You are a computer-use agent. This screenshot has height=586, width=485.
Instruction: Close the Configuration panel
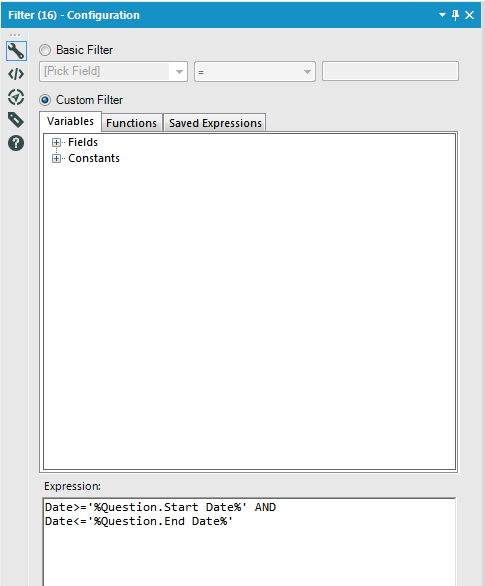[x=470, y=15]
